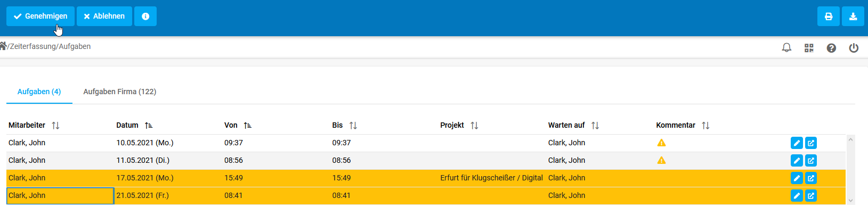Go to home via house icon
Viewport: 868px width, 207px height.
point(3,46)
